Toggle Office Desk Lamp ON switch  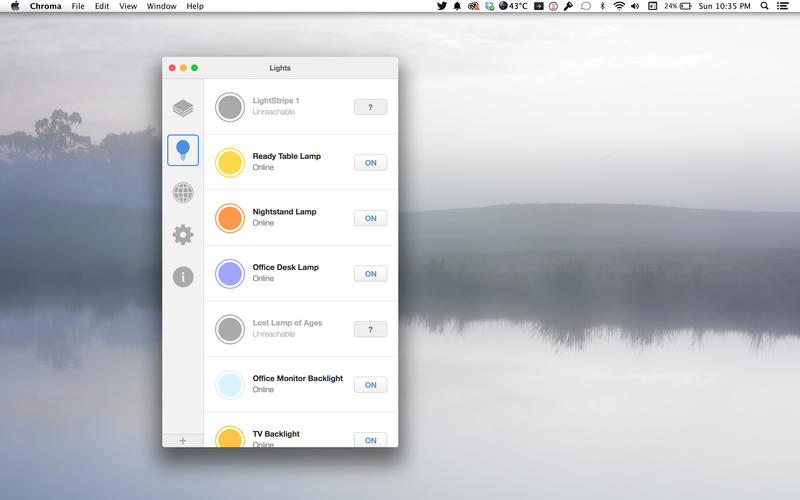[x=370, y=274]
